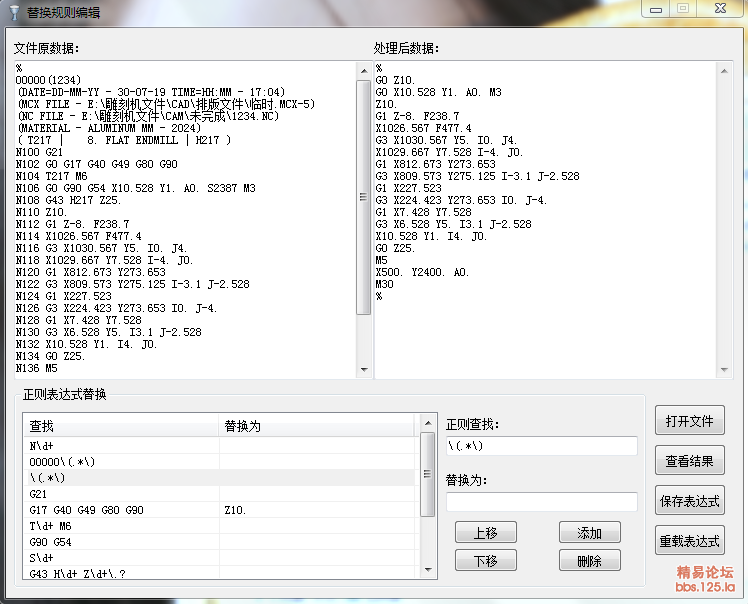Click rule list scroll up arrow
748x604 pixels.
[x=428, y=423]
